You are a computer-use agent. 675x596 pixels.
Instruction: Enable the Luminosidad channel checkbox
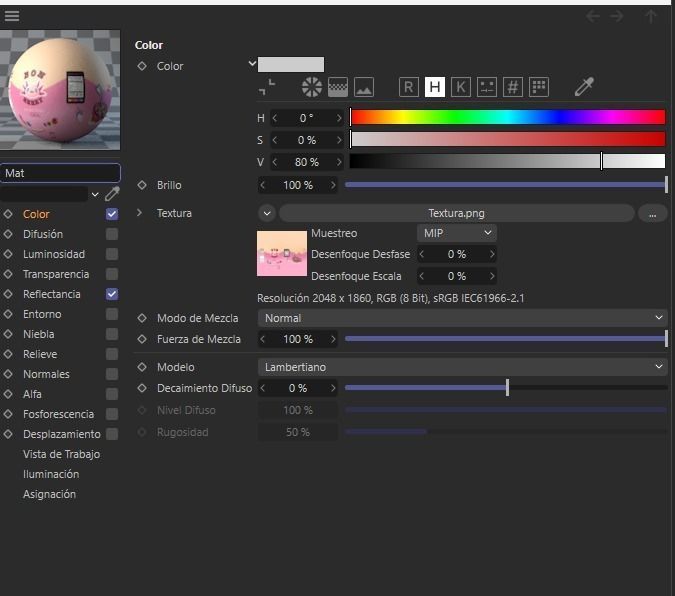pos(112,254)
